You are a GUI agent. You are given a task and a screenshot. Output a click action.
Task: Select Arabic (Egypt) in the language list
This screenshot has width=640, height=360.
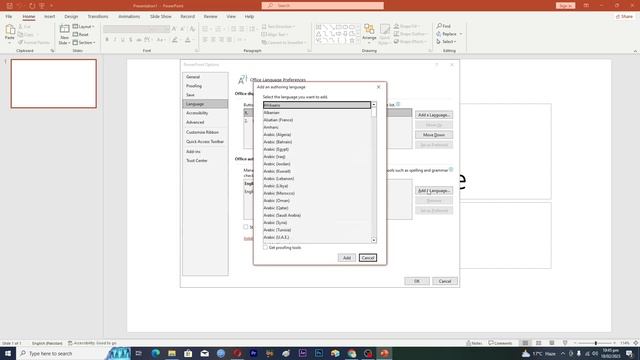click(317, 149)
